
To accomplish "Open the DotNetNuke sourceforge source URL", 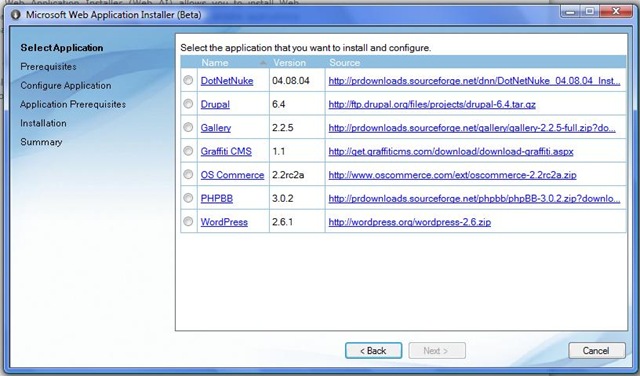I will pyautogui.click(x=474, y=81).
